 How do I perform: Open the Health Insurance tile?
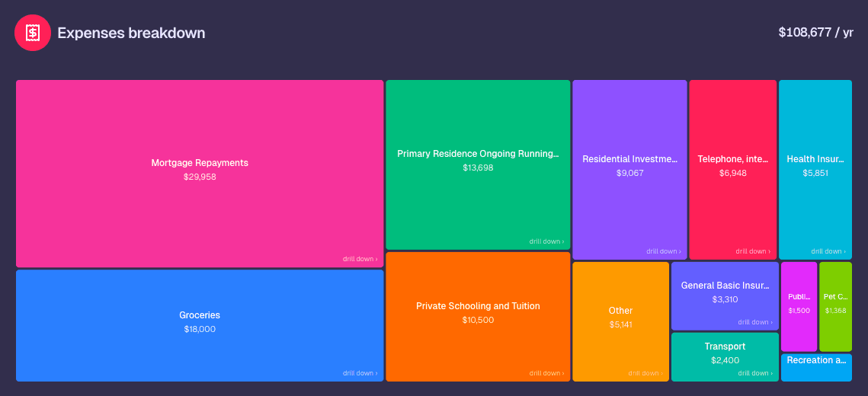815,170
